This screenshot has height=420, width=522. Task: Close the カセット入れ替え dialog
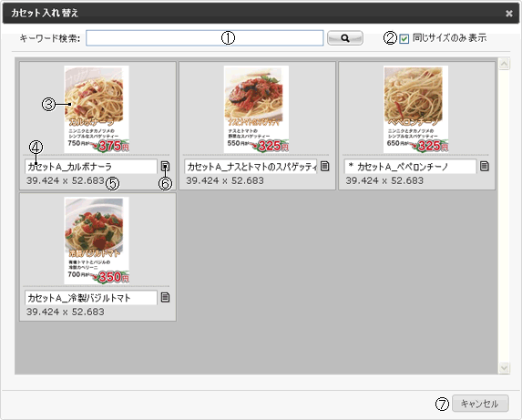point(509,13)
